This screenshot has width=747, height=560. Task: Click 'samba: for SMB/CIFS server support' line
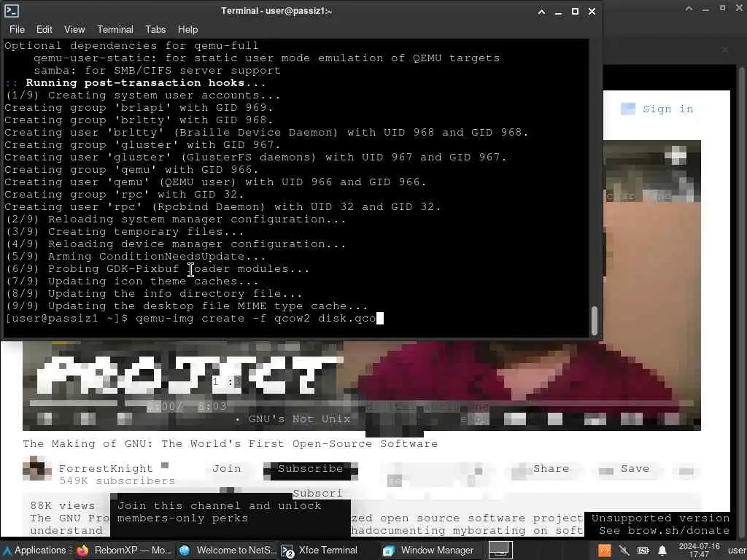click(x=157, y=71)
